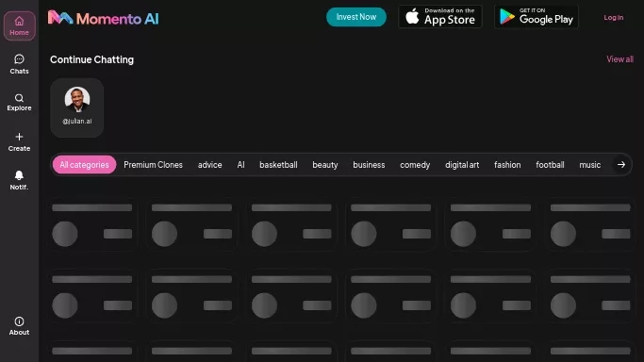Select the basketball category
Screen dimensions: 644x362
pyautogui.click(x=278, y=165)
